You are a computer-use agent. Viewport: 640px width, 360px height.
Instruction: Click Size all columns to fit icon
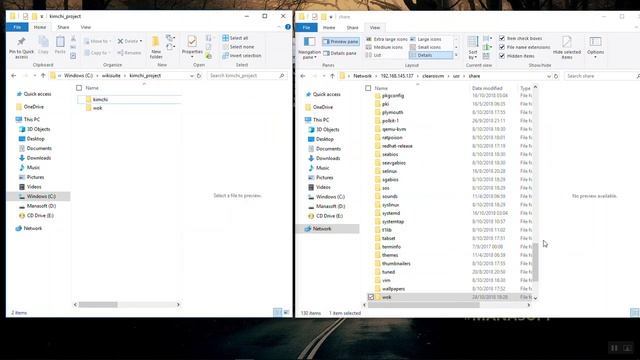486,56
